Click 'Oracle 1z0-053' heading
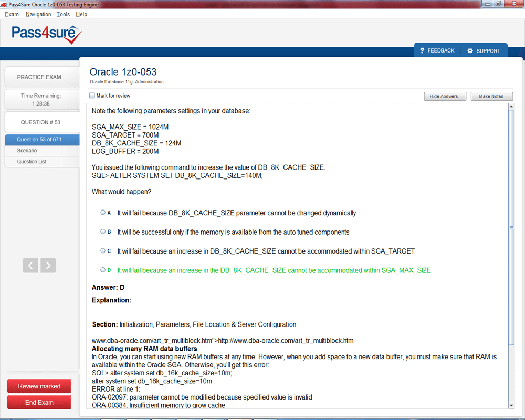 click(123, 72)
